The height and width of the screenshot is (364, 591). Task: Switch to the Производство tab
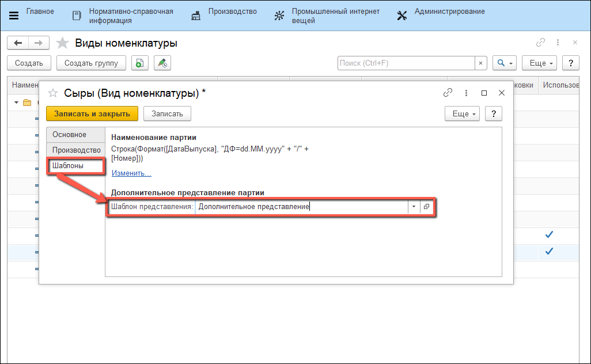pos(76,150)
